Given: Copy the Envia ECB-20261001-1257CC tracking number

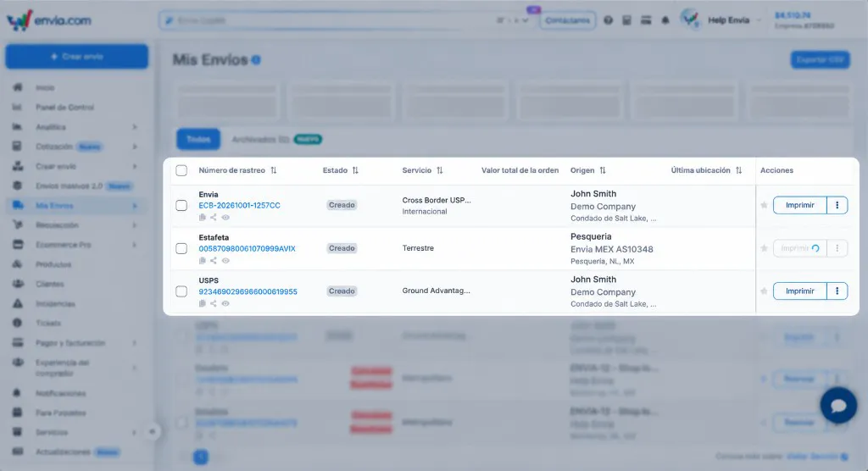Looking at the screenshot, I should (202, 218).
